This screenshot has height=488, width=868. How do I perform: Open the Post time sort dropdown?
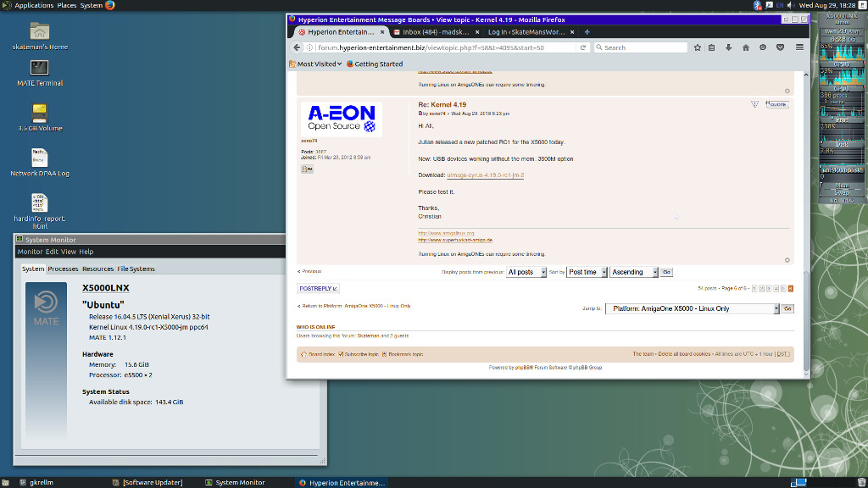click(x=587, y=272)
